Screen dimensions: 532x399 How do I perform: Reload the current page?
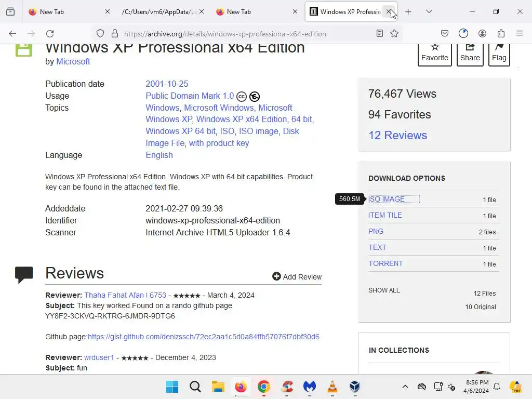pyautogui.click(x=50, y=34)
